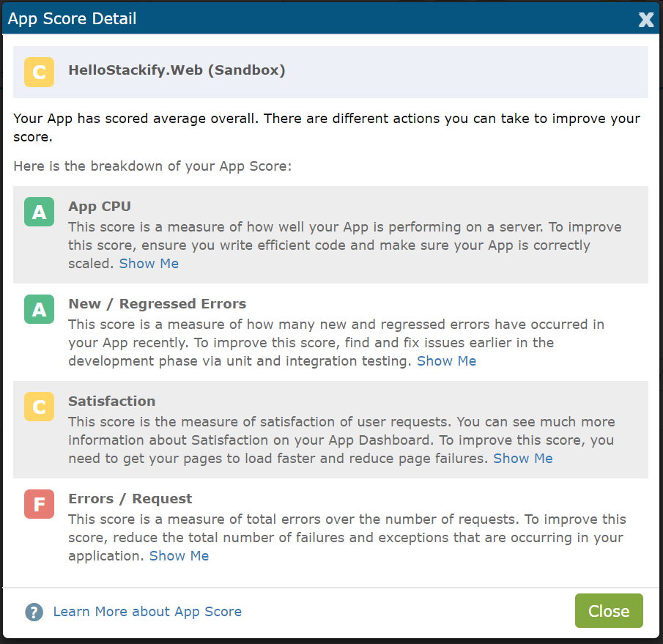
Task: Click the overall C grade badge for HelloStackify.Web
Action: 39,72
